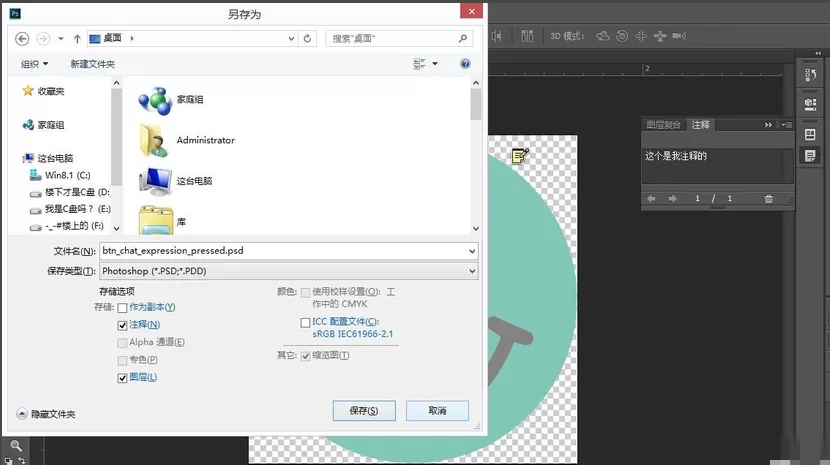Select the 3D camera zoom icon
This screenshot has height=465, width=830.
679,36
